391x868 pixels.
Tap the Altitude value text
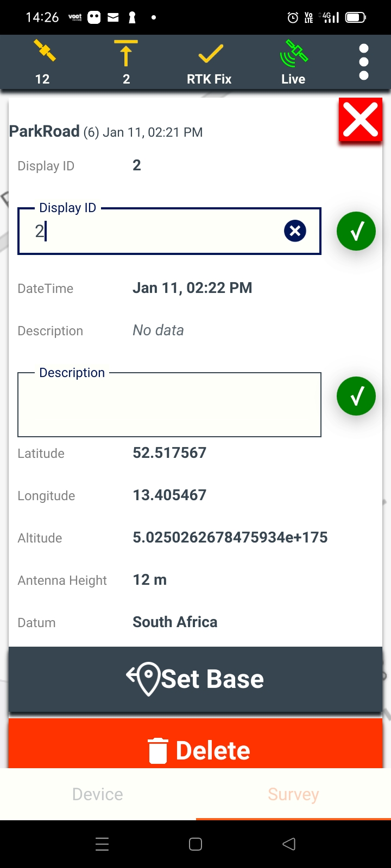(x=230, y=538)
